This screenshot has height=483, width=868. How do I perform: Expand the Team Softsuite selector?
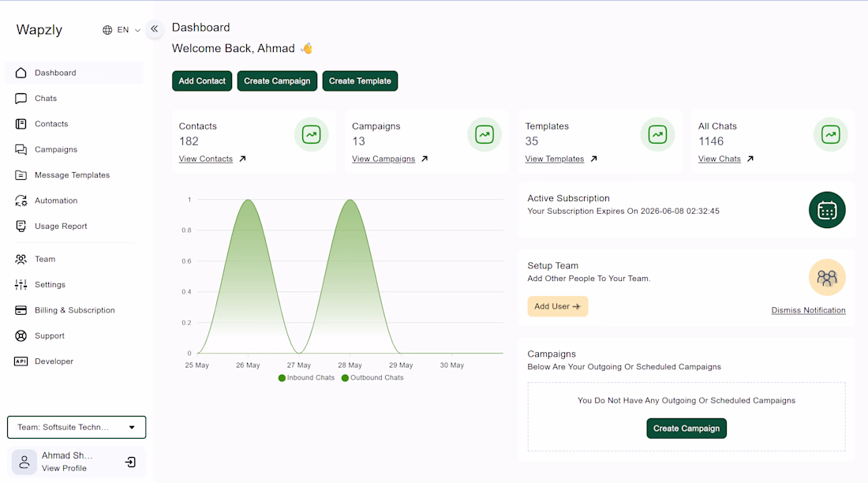click(x=77, y=427)
